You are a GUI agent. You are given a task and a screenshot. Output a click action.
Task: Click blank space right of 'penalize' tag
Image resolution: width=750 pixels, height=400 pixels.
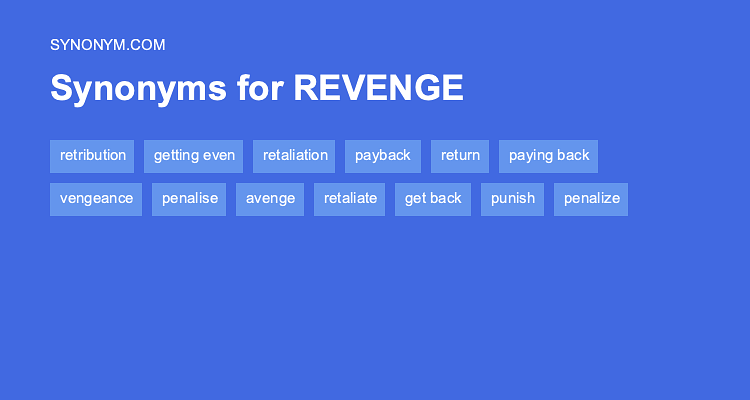[690, 199]
